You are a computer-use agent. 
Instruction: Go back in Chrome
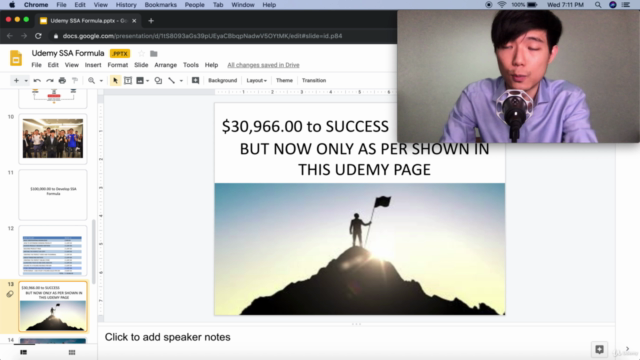(10, 36)
